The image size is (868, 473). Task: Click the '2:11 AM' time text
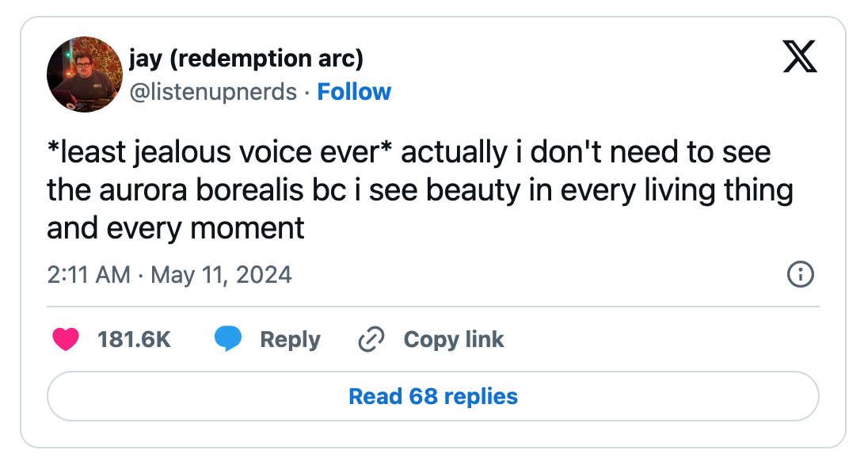coord(89,275)
